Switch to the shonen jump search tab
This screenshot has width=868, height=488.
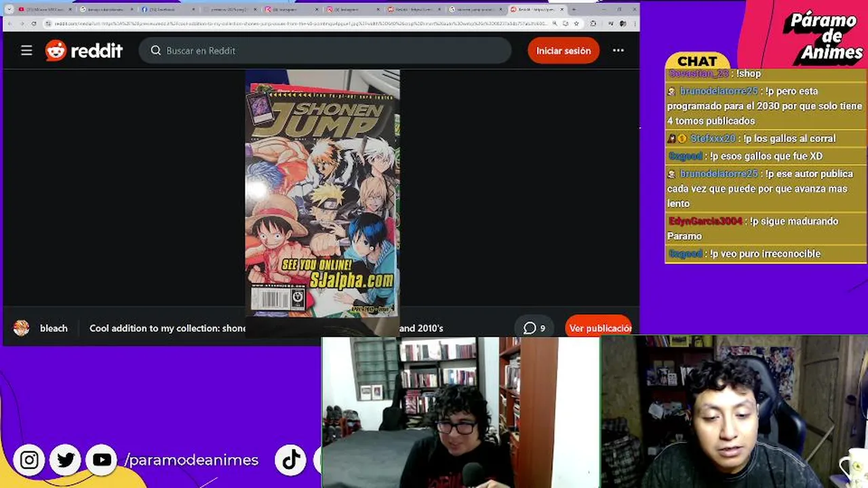[x=475, y=9]
